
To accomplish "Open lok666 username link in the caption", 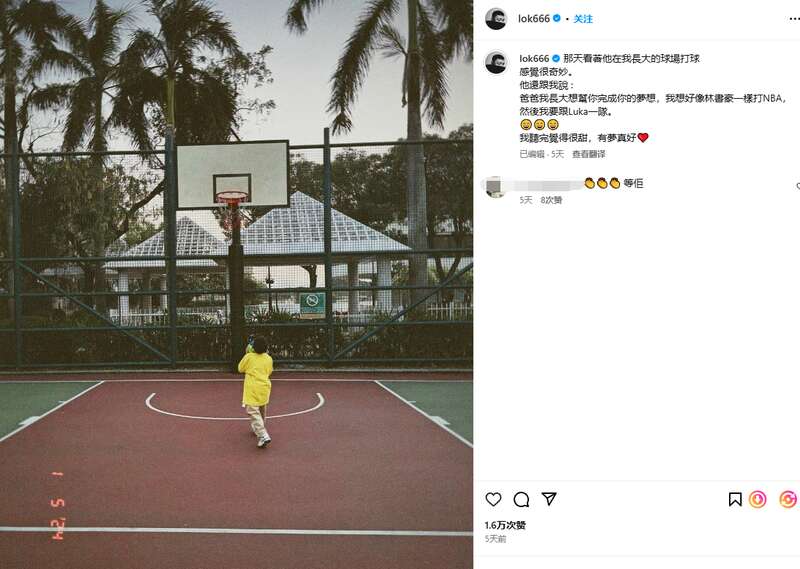I will 534,59.
